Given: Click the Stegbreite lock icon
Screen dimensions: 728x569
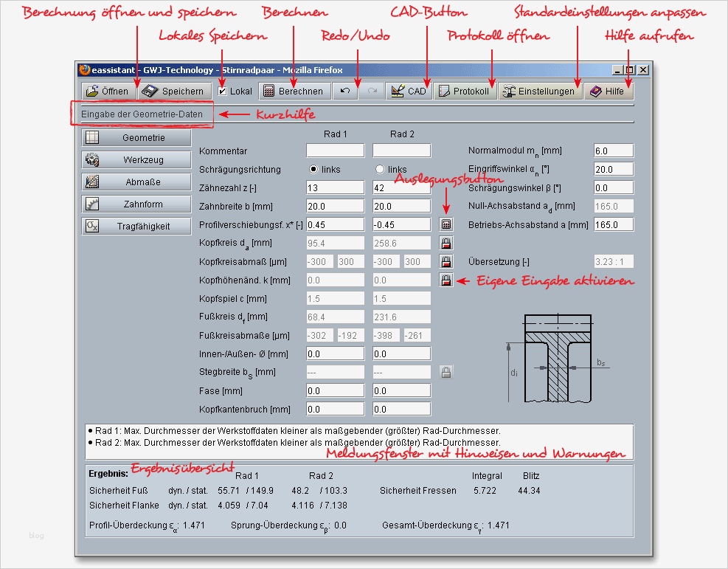Looking at the screenshot, I should [446, 372].
